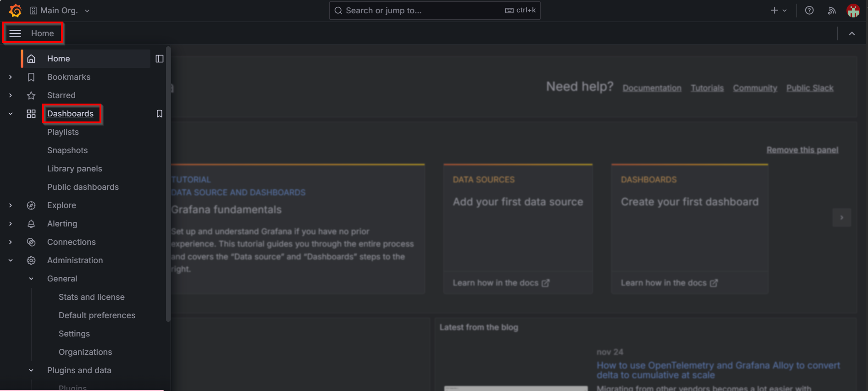Image resolution: width=868 pixels, height=391 pixels.
Task: Open Bookmarks in the sidebar
Action: click(69, 77)
